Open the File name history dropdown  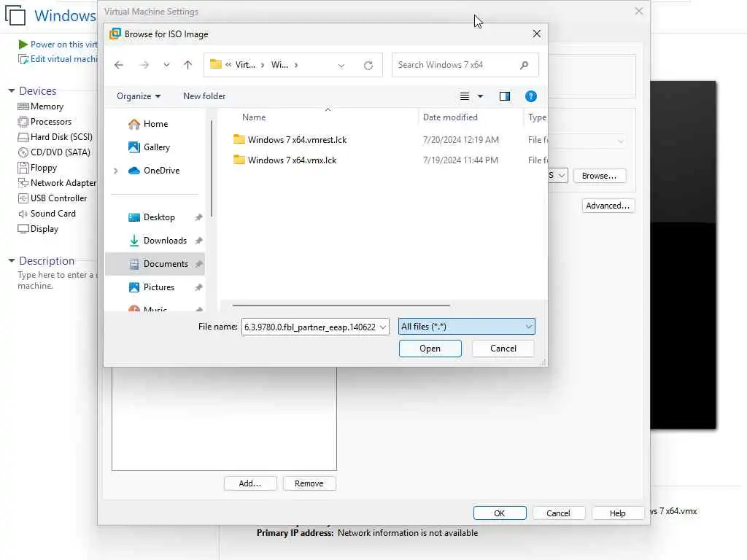pos(382,327)
